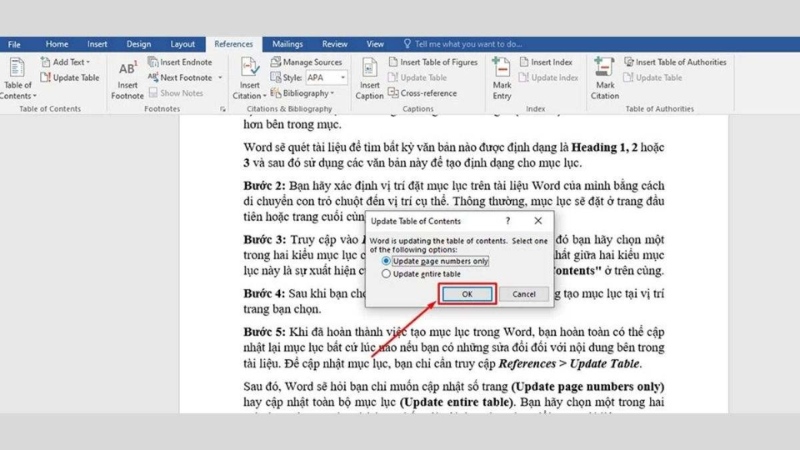Click the Mark Citation icon
This screenshot has height=450, width=800.
pyautogui.click(x=604, y=71)
